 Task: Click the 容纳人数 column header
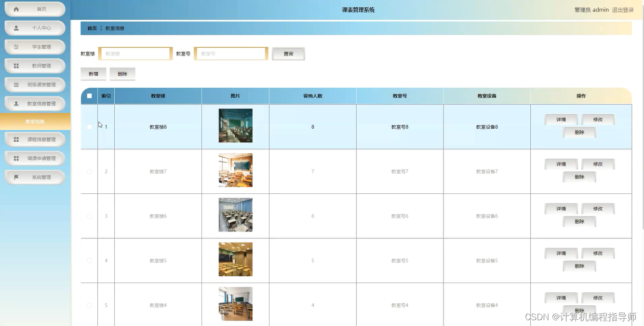[312, 96]
